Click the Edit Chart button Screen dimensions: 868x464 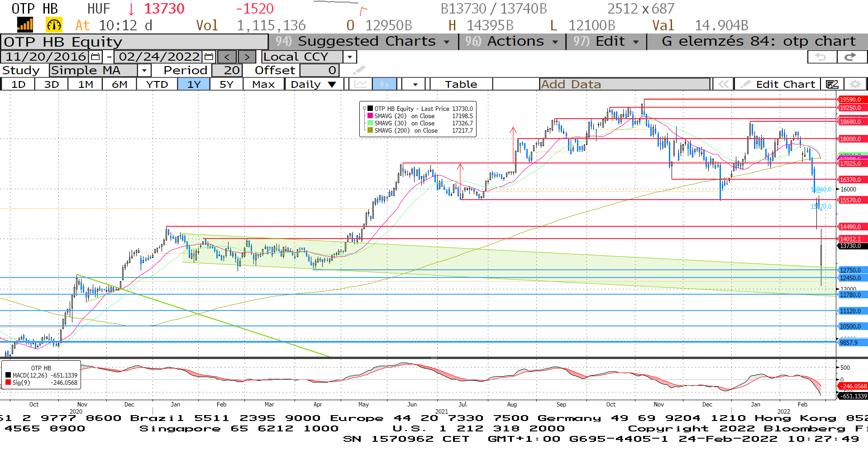tap(777, 84)
